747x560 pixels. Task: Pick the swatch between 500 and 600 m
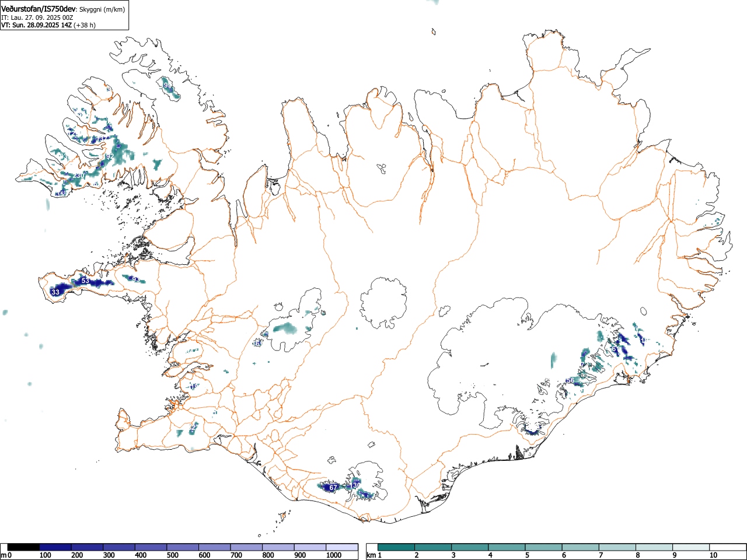coord(183,547)
